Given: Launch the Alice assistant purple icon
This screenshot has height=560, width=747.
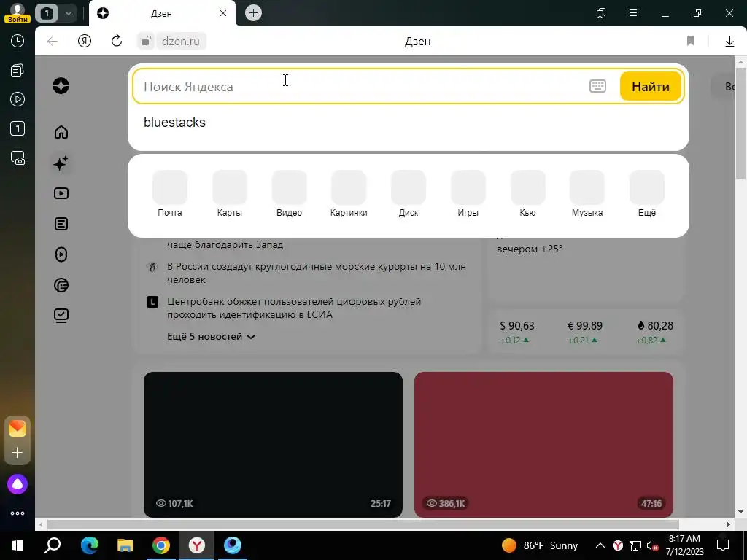Looking at the screenshot, I should tap(18, 484).
